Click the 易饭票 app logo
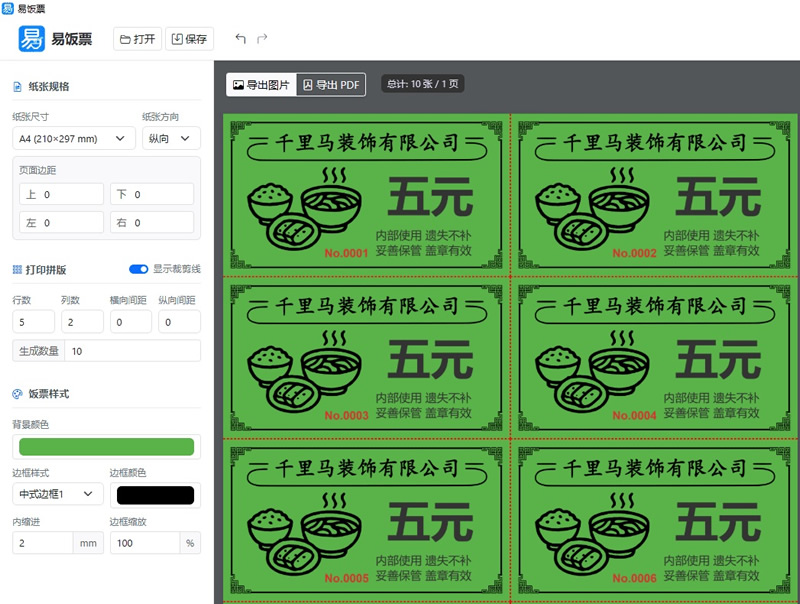This screenshot has width=800, height=604. click(x=32, y=39)
